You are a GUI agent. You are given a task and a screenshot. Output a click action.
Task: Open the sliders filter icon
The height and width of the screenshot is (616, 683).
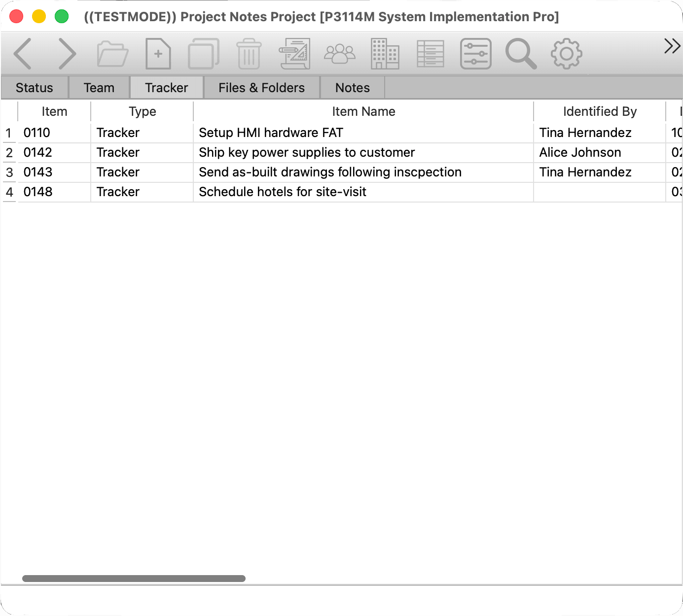(x=476, y=54)
